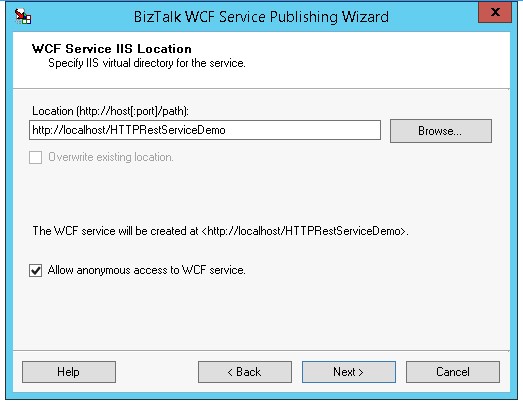Cancel the publishing wizard
This screenshot has height=403, width=523.
[453, 372]
